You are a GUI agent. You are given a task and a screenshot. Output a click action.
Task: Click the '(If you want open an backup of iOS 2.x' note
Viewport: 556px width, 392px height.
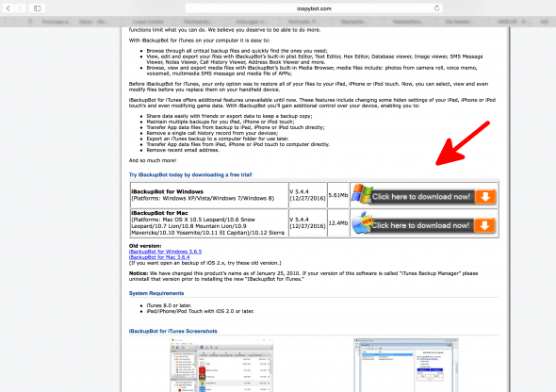(x=204, y=263)
